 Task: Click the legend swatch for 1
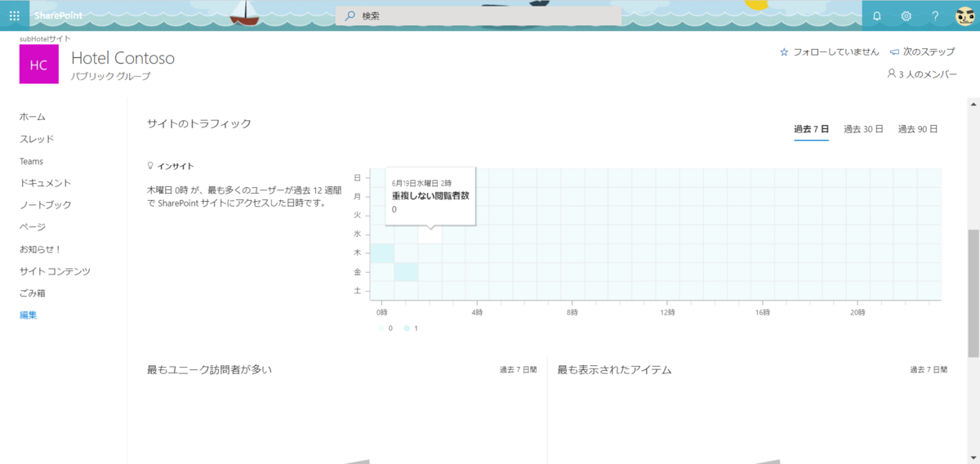pyautogui.click(x=407, y=328)
